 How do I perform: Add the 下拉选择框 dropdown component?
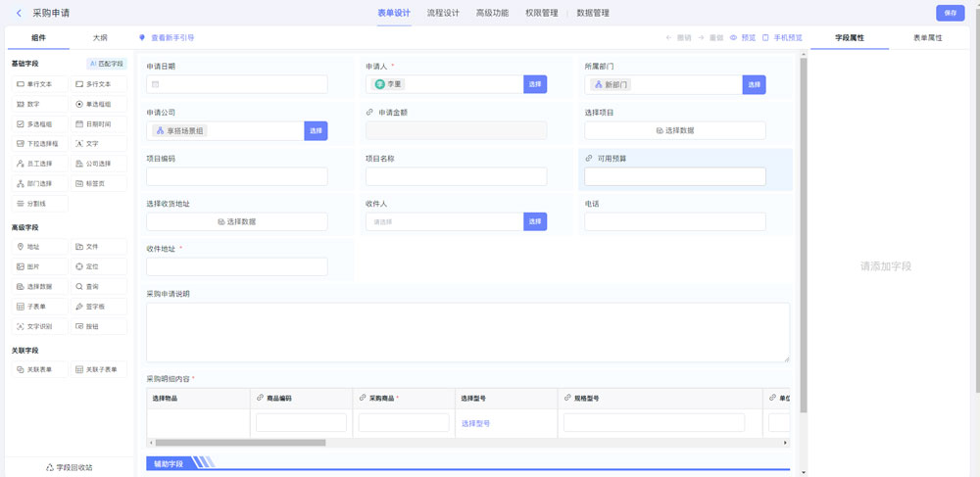point(40,144)
